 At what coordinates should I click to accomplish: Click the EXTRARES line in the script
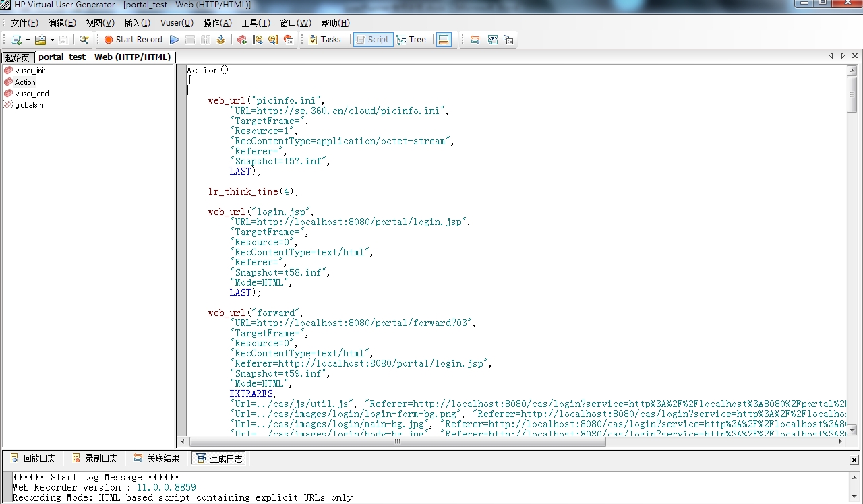coord(253,394)
